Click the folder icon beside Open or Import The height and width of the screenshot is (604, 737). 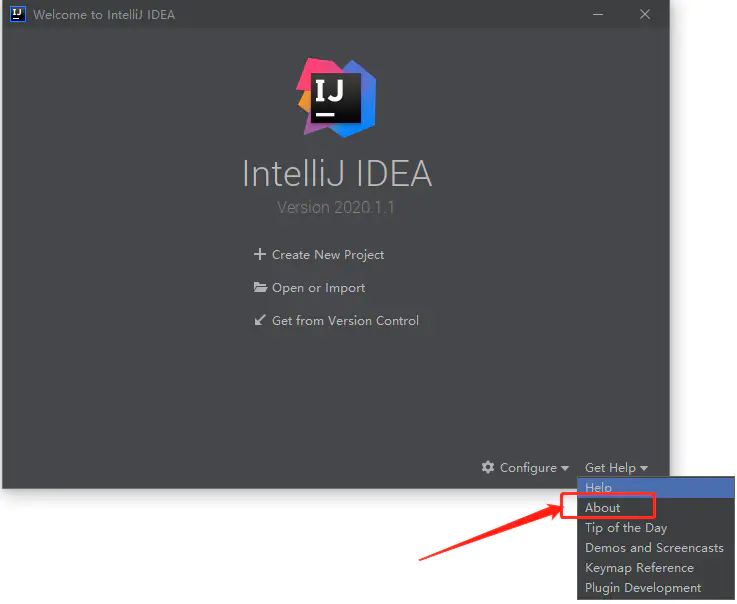(x=260, y=287)
